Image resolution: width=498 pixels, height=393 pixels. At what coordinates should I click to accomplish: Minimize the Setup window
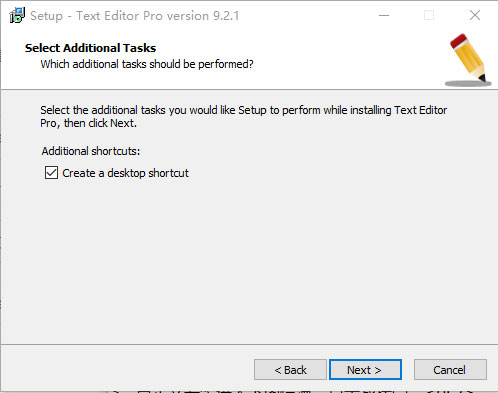(384, 15)
